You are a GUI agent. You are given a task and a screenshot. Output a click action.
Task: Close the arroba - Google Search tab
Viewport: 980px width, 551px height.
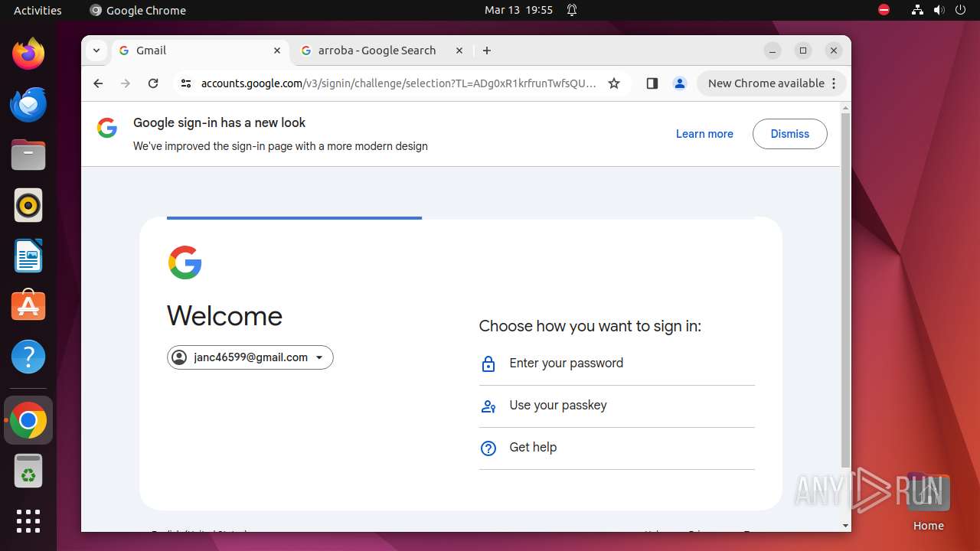click(459, 51)
